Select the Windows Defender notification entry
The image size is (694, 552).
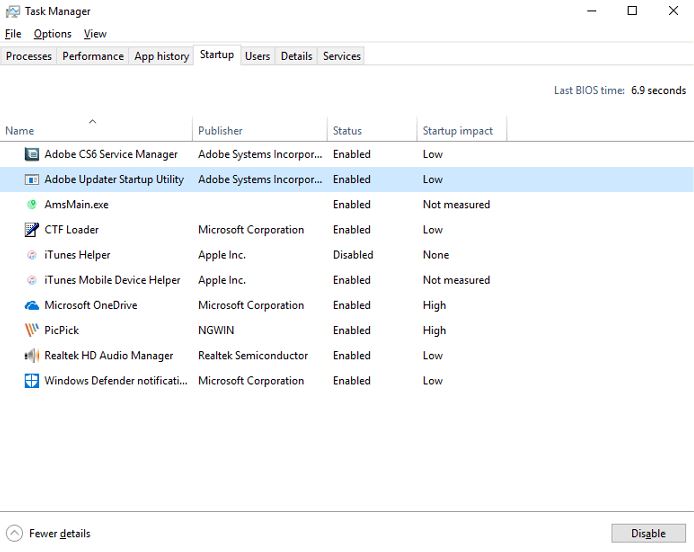[116, 381]
